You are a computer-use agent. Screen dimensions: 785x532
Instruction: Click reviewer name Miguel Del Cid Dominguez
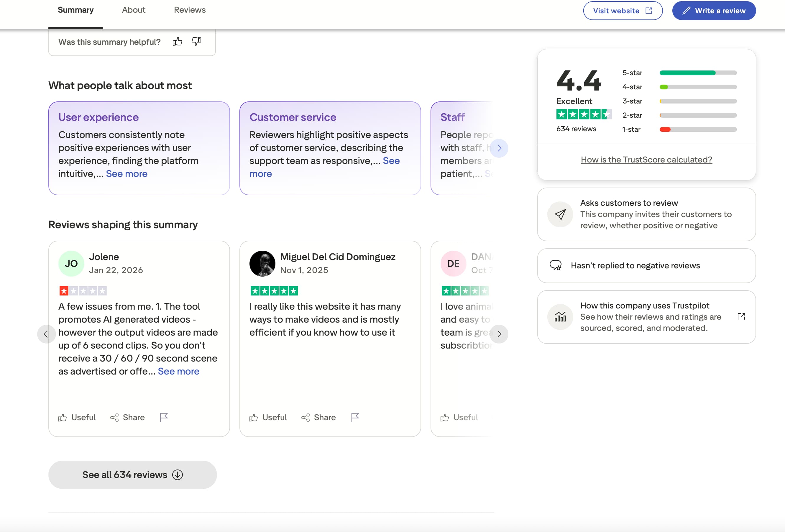pyautogui.click(x=338, y=257)
